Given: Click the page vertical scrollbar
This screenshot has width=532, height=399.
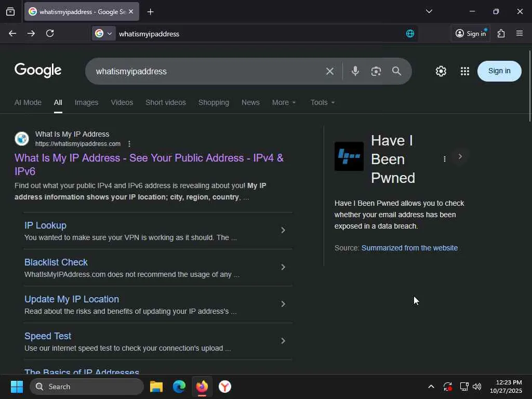Looking at the screenshot, I should click(x=529, y=86).
